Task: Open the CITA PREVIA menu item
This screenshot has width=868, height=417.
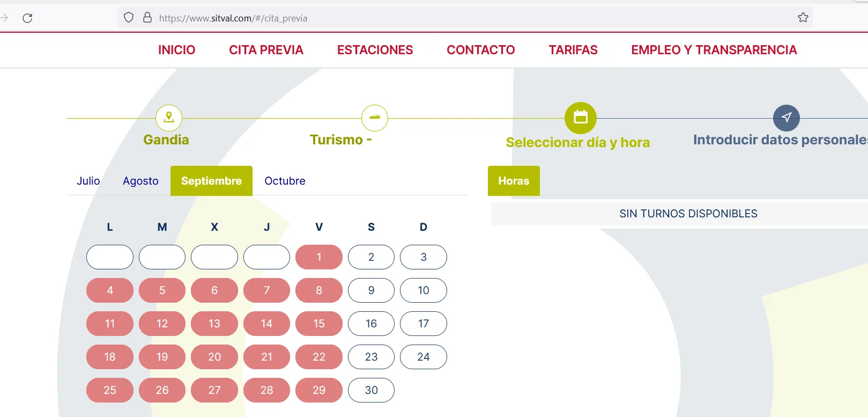Action: pyautogui.click(x=266, y=50)
